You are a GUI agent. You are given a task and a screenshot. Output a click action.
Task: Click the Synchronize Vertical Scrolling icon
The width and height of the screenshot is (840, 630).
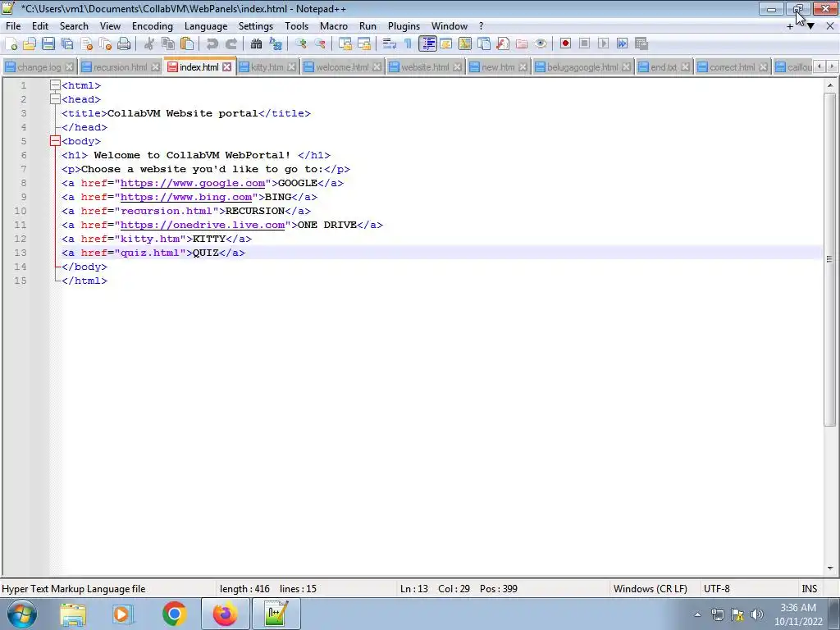tap(345, 44)
